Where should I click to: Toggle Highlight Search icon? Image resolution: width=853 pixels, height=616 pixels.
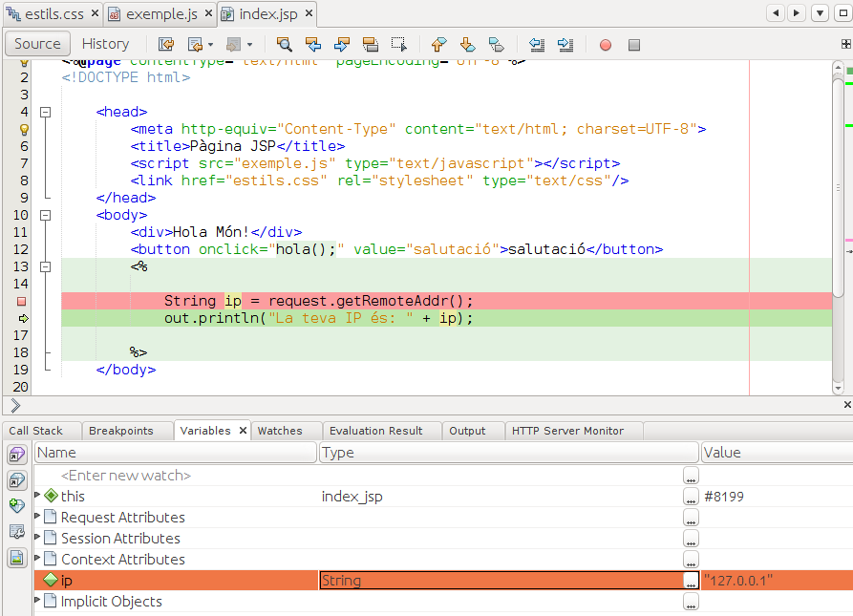(371, 45)
